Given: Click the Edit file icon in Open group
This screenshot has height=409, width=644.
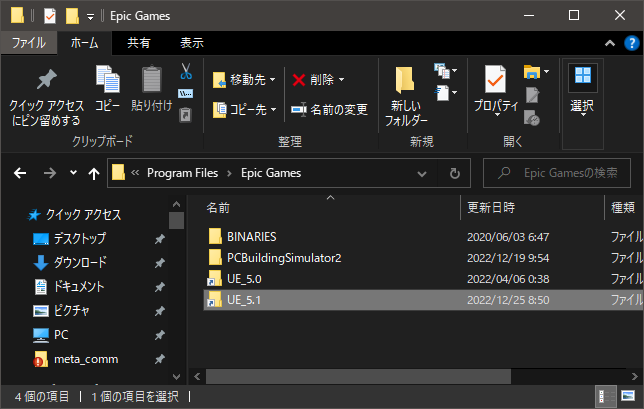Looking at the screenshot, I should 532,95.
